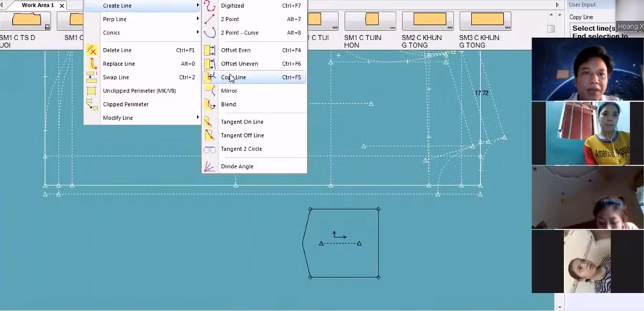
Task: Select the Mirror line icon
Action: [x=210, y=91]
